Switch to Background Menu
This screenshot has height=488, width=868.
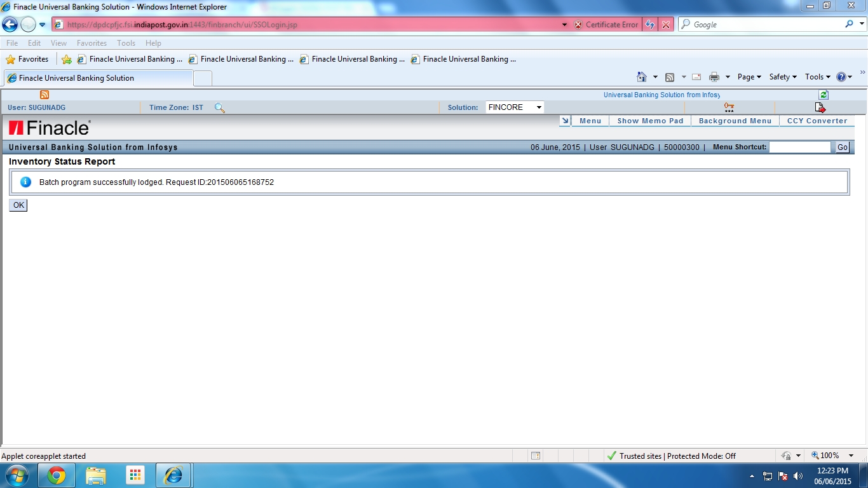point(735,120)
